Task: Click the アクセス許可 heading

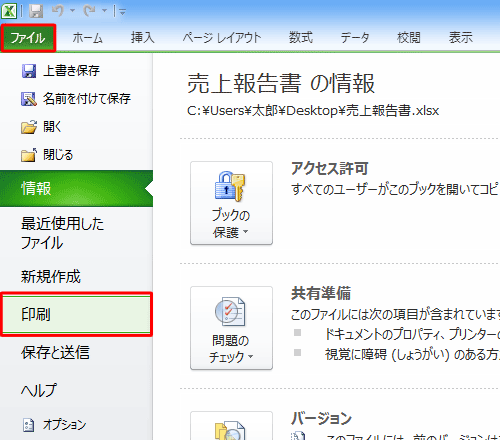Action: coord(330,168)
